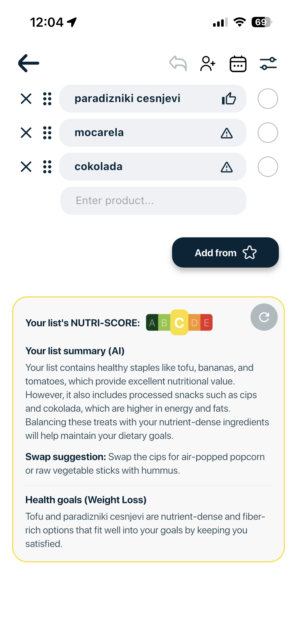The image size is (297, 644).
Task: Mark mocarela as bought
Action: [x=268, y=133]
